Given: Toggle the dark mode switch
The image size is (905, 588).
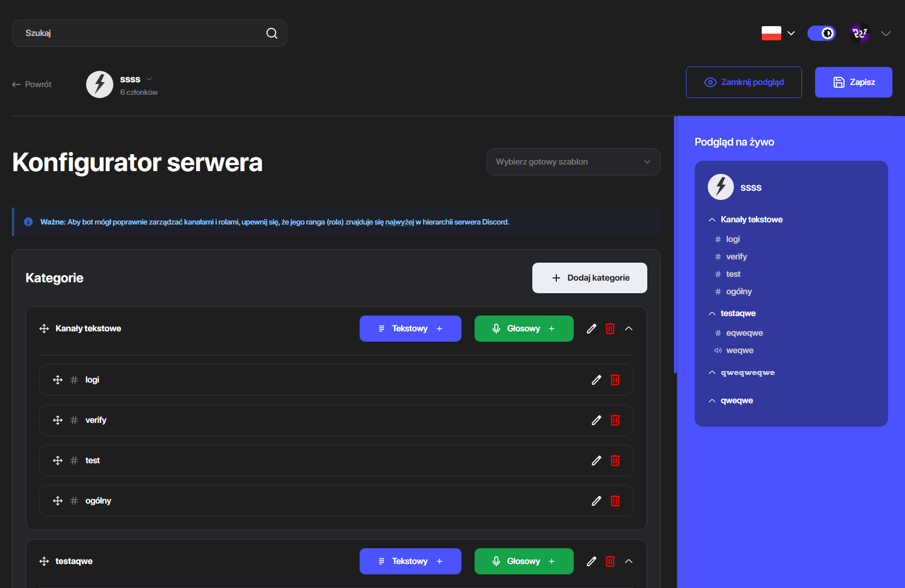Looking at the screenshot, I should point(822,33).
